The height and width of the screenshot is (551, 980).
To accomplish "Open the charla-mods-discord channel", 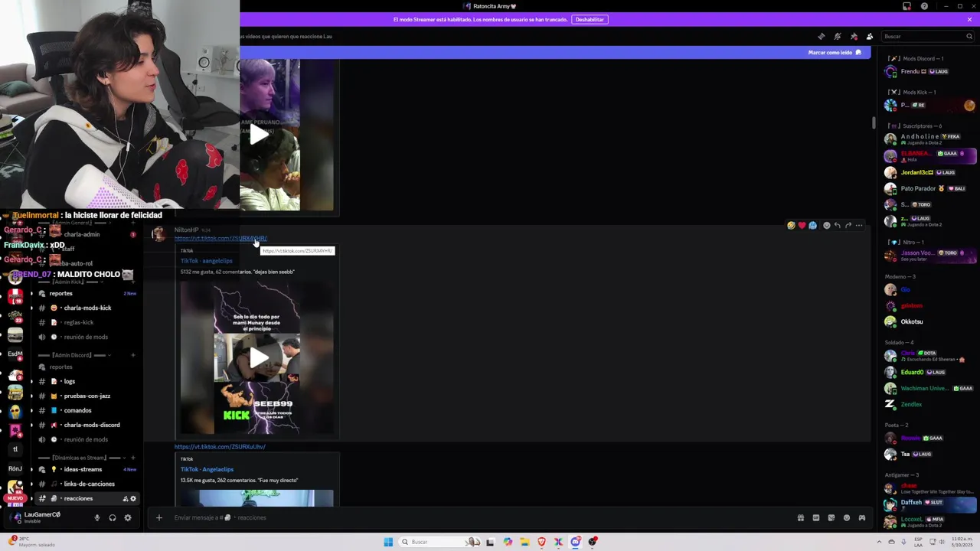I will point(88,425).
